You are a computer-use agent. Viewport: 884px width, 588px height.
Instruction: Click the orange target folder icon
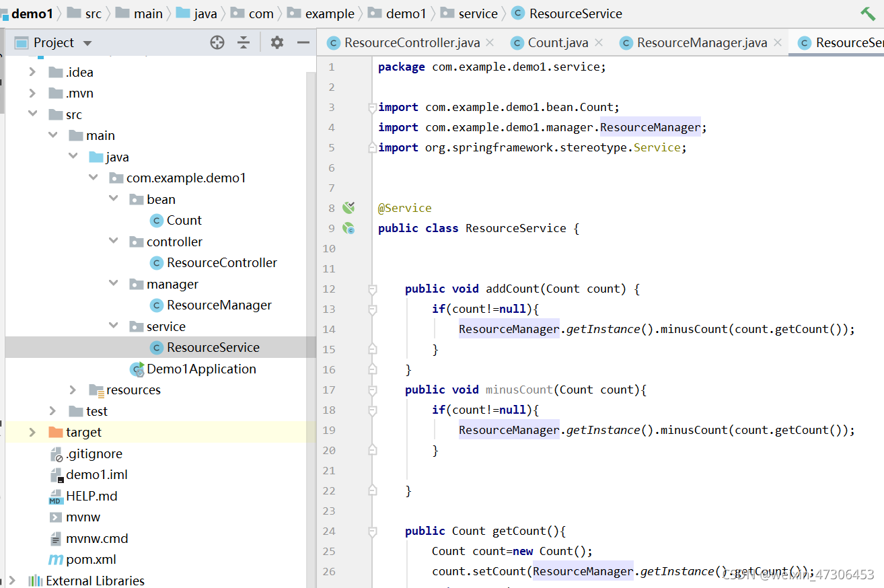tap(56, 432)
